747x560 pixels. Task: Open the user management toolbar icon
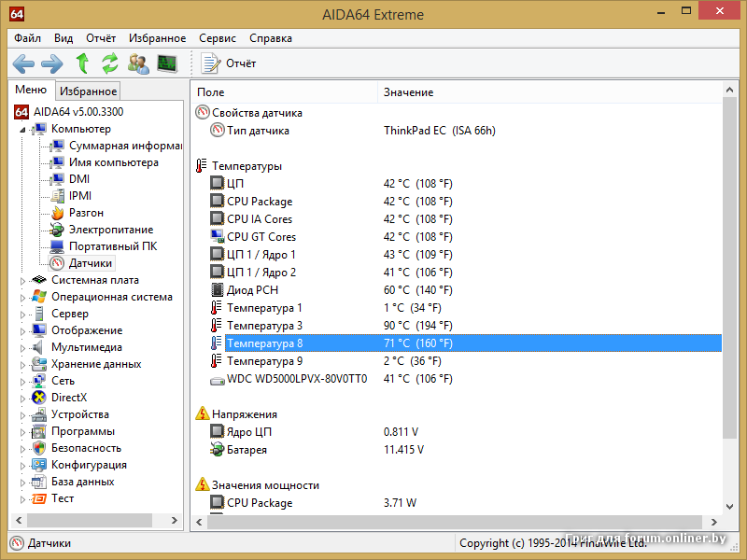[138, 63]
